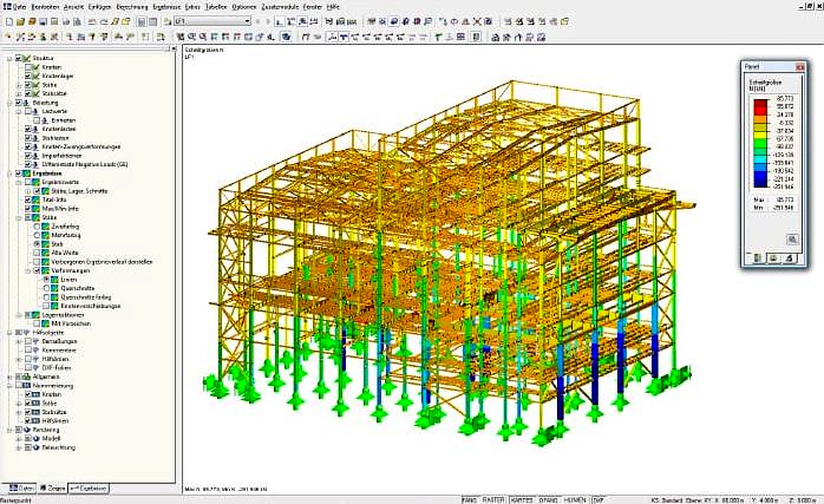The width and height of the screenshot is (824, 504).
Task: Click the red top legend color swatch
Action: [x=760, y=103]
